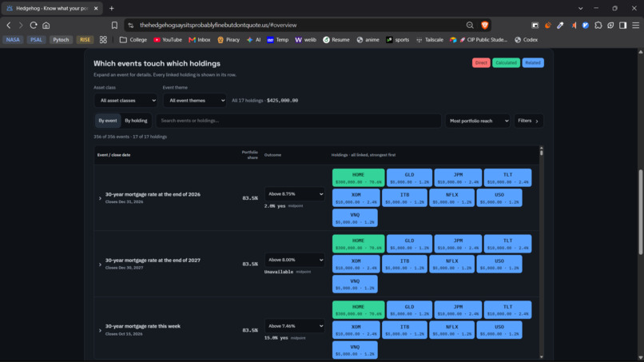This screenshot has width=644, height=362.
Task: Open the CIP Public Student bookmark
Action: (x=479, y=40)
